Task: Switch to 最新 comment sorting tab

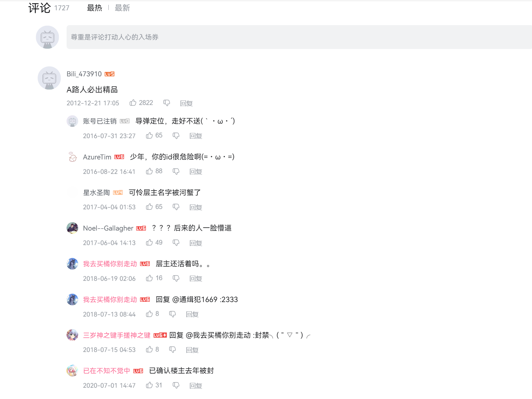Action: point(122,8)
